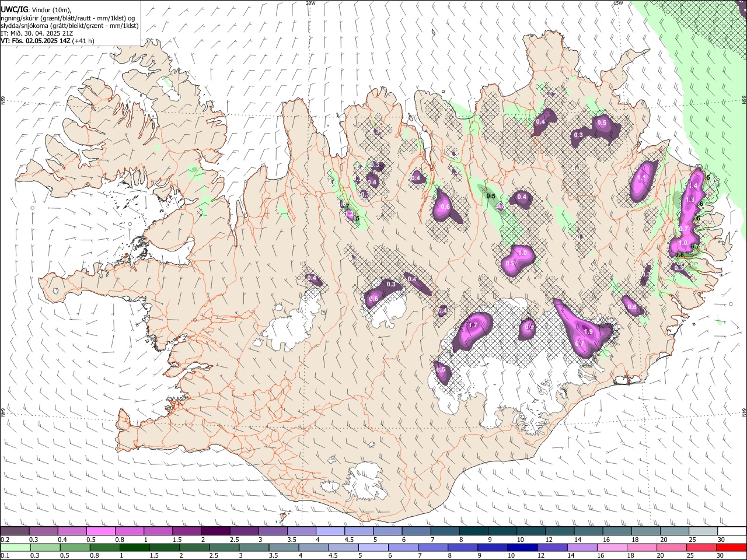Click the 'slydda/snjókoma' legend description line

(x=70, y=26)
